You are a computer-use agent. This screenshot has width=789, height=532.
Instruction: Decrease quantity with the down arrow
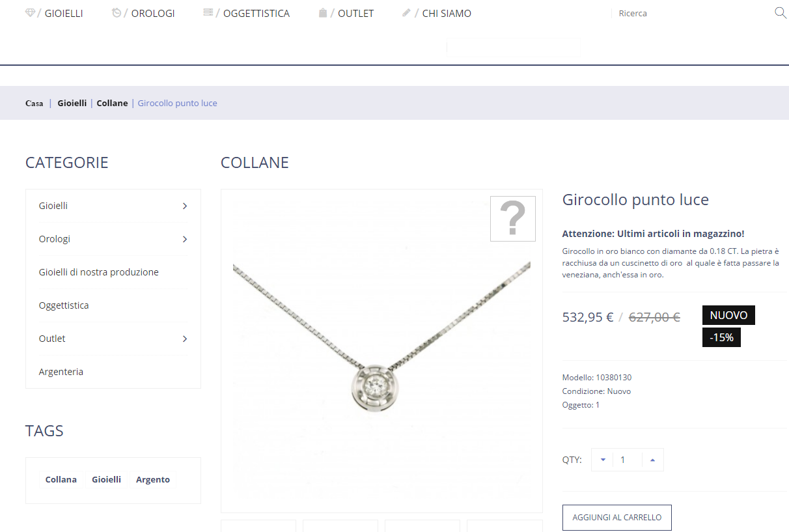coord(603,460)
